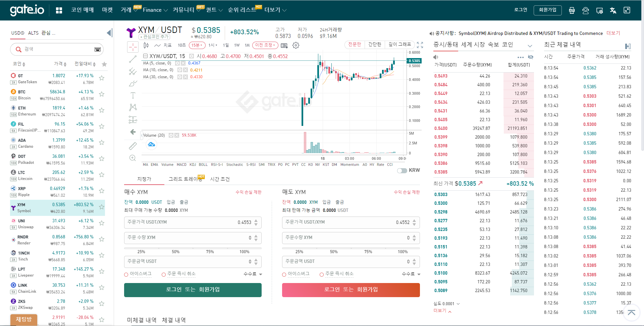Click the fullscreen expand icon in header
This screenshot has height=326, width=644.
point(627,10)
